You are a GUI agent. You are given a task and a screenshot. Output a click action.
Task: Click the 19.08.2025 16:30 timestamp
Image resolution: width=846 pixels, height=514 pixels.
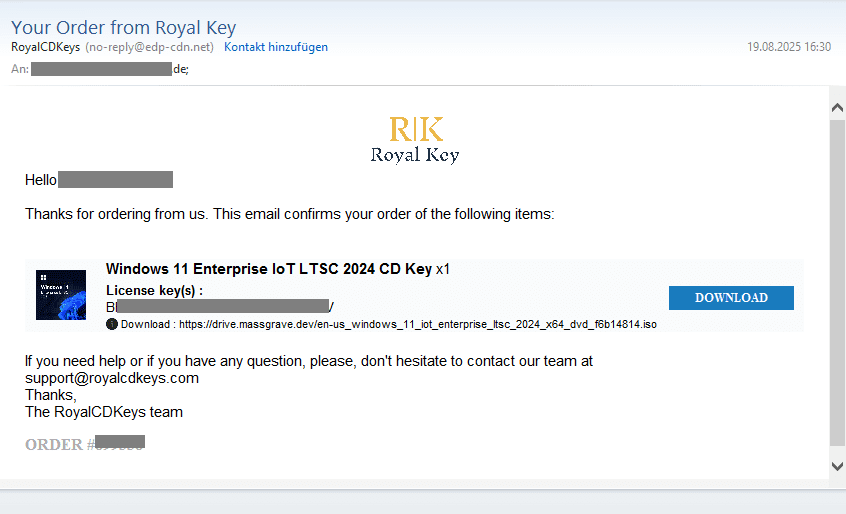[x=788, y=47]
